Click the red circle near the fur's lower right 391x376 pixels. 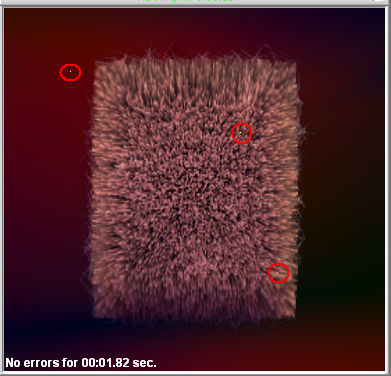point(278,273)
